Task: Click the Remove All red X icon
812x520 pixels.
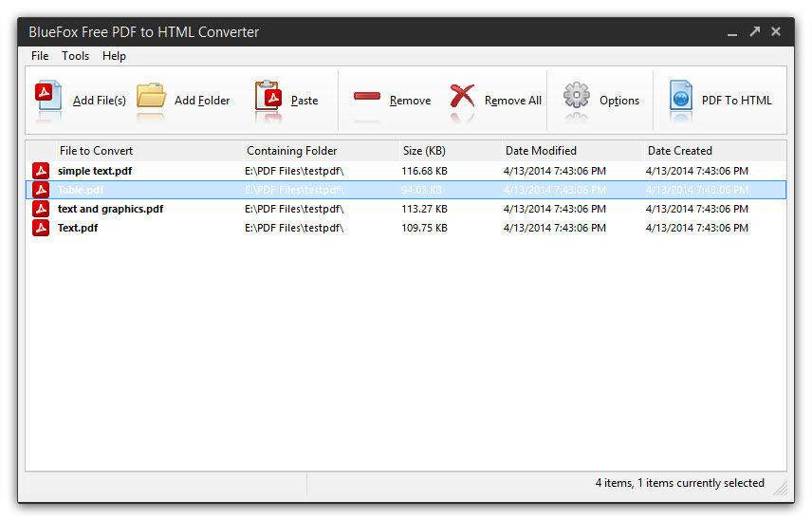Action: 462,97
